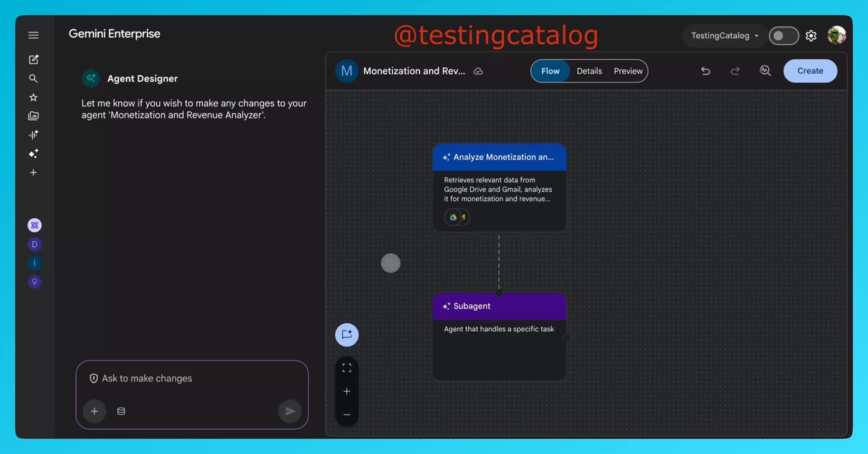
Task: Open the audio waveform sparkle icon
Action: pos(33,134)
